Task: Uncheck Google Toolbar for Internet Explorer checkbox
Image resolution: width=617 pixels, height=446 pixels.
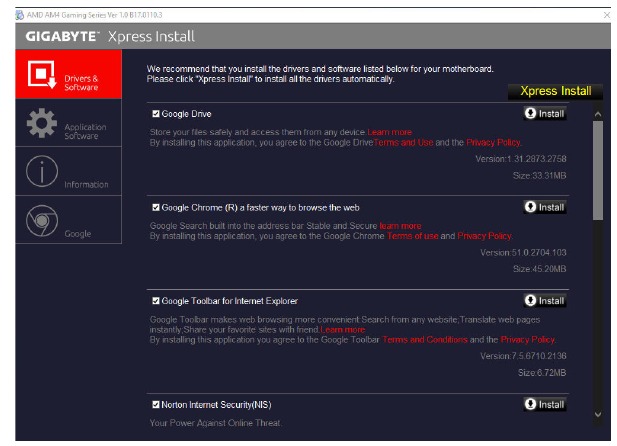Action: (156, 300)
